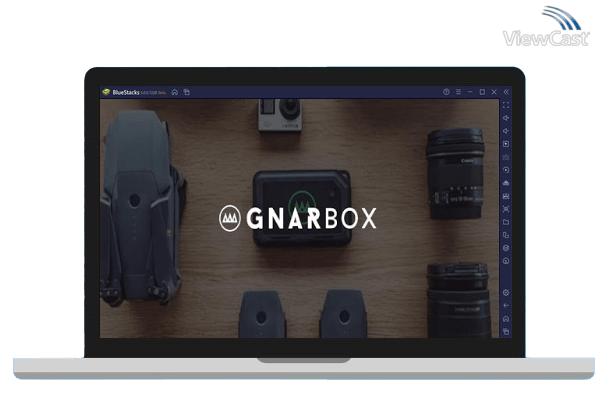Click the BlueStacks logo in title bar
The width and height of the screenshot is (602, 414).
[106, 92]
